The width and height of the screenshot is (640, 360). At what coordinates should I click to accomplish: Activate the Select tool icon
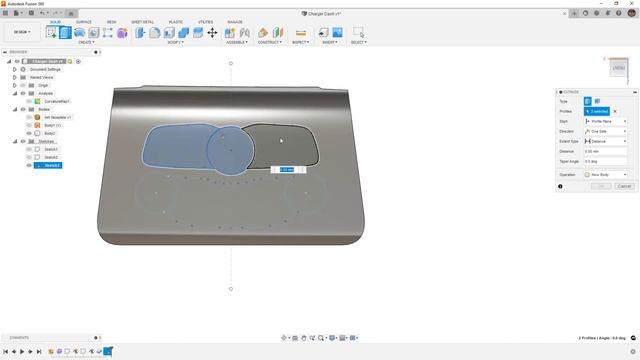(358, 32)
